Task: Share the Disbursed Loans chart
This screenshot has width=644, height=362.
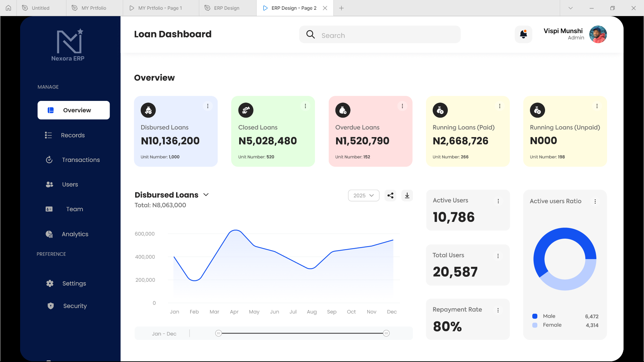Action: tap(390, 195)
